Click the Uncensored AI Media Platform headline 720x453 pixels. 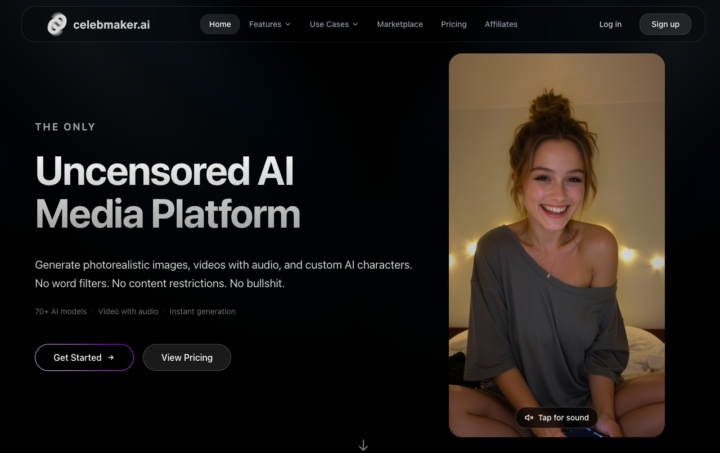tap(167, 192)
